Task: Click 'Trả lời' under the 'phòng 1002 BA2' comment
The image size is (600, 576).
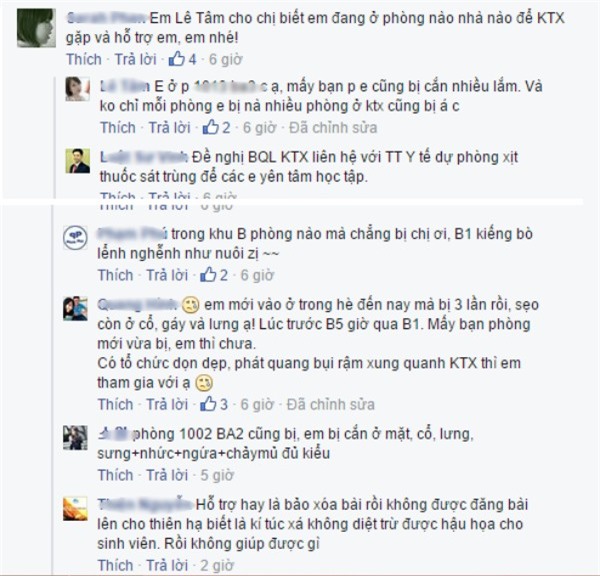Action: click(167, 475)
